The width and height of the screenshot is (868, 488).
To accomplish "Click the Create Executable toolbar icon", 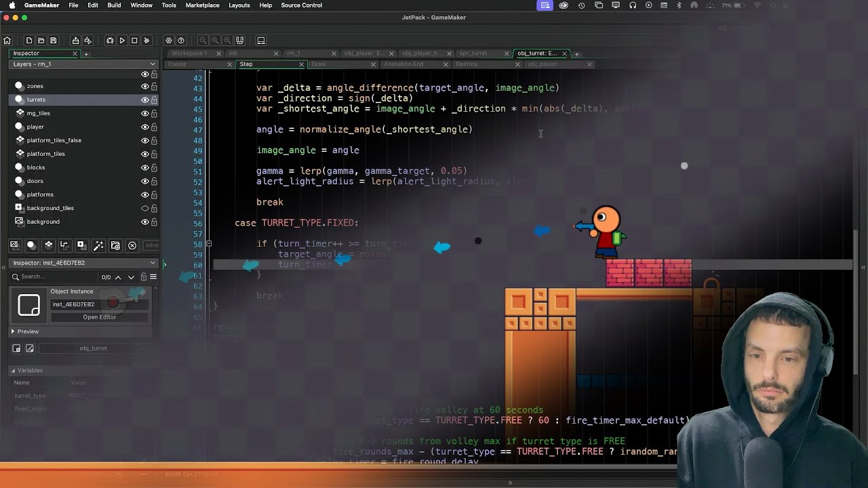I will tap(75, 41).
